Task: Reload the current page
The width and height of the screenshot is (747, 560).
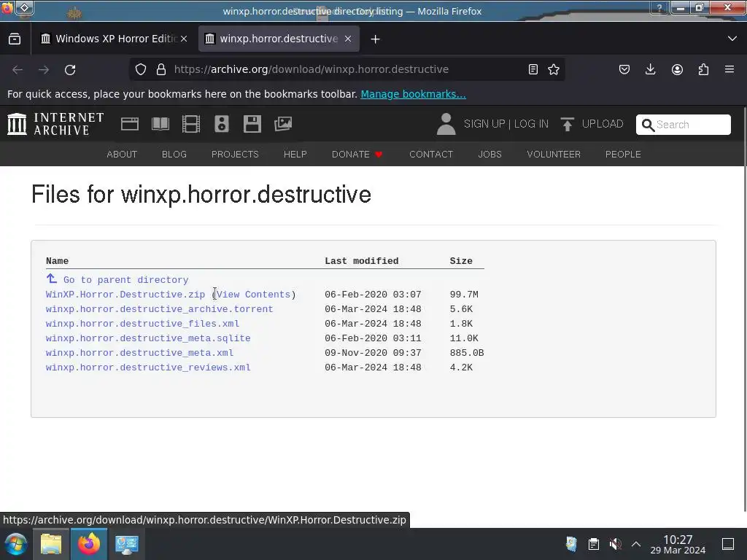Action: (70, 70)
